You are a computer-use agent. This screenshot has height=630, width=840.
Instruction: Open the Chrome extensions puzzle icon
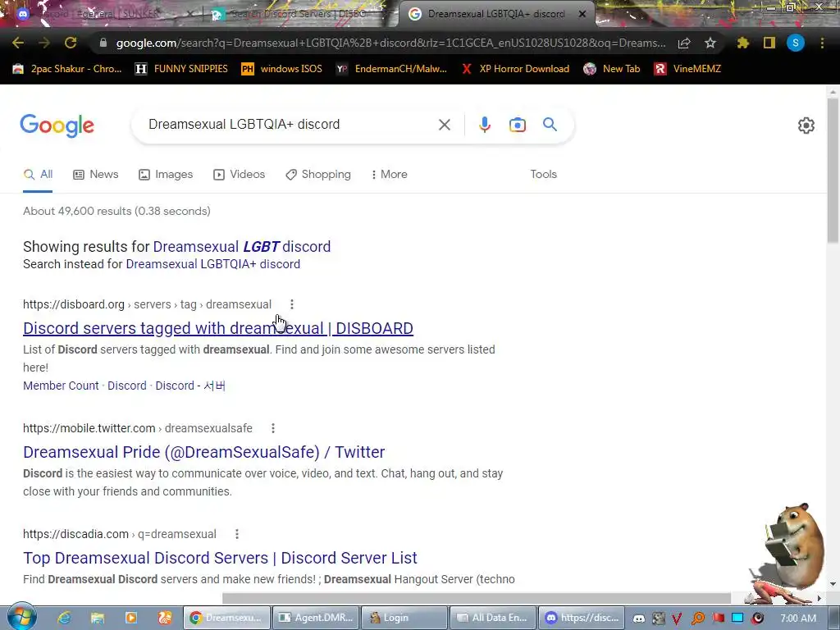pyautogui.click(x=743, y=43)
